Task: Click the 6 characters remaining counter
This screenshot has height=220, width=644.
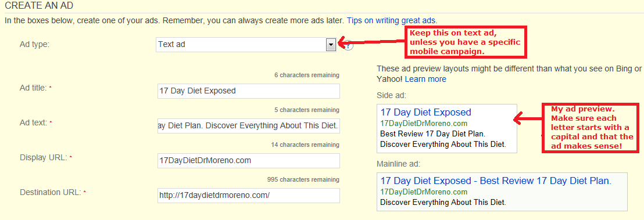Action: pos(307,75)
